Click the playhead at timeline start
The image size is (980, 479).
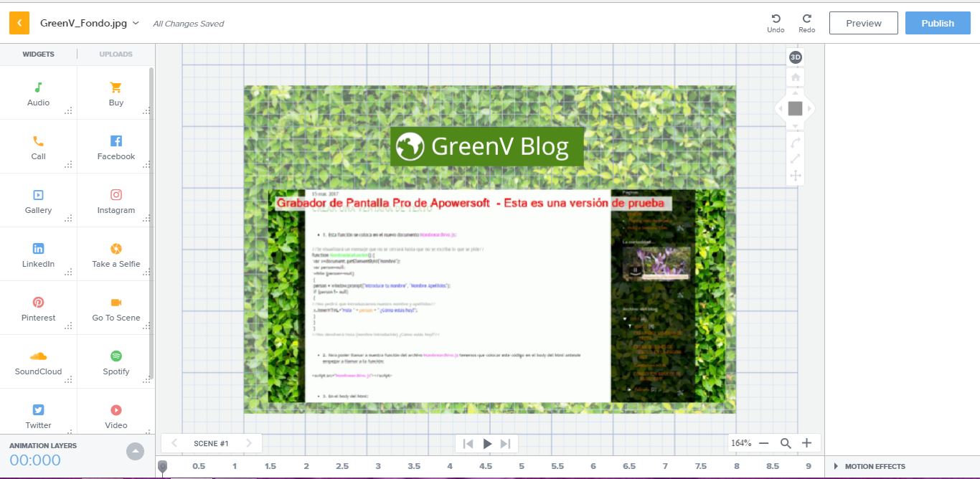(x=163, y=468)
